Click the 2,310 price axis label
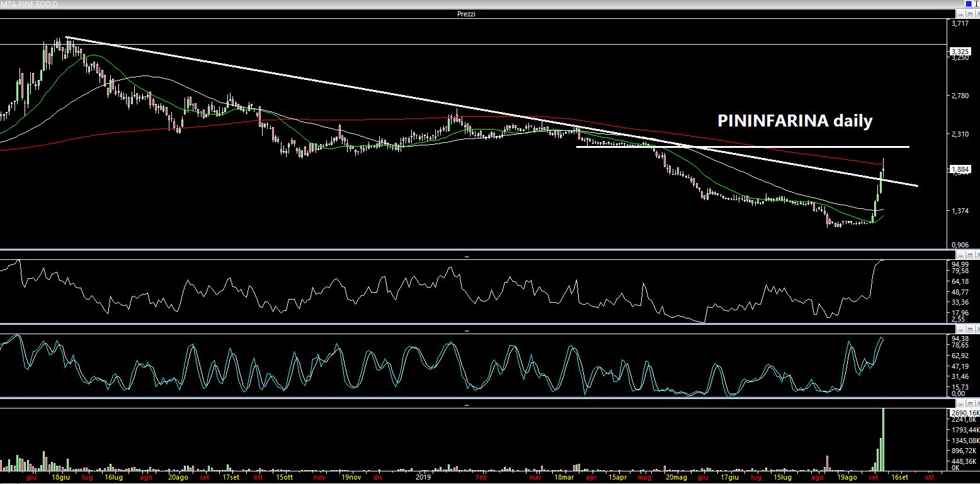The width and height of the screenshot is (980, 484). [x=960, y=134]
